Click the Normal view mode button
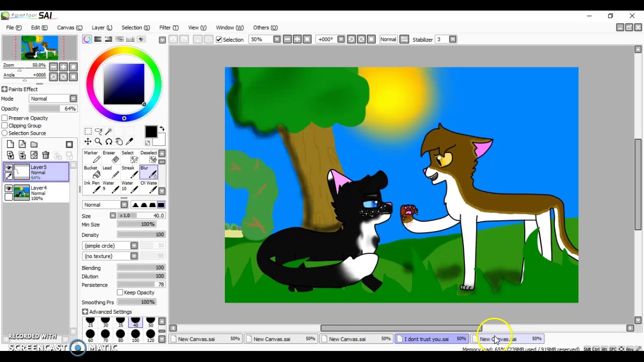 tap(388, 39)
